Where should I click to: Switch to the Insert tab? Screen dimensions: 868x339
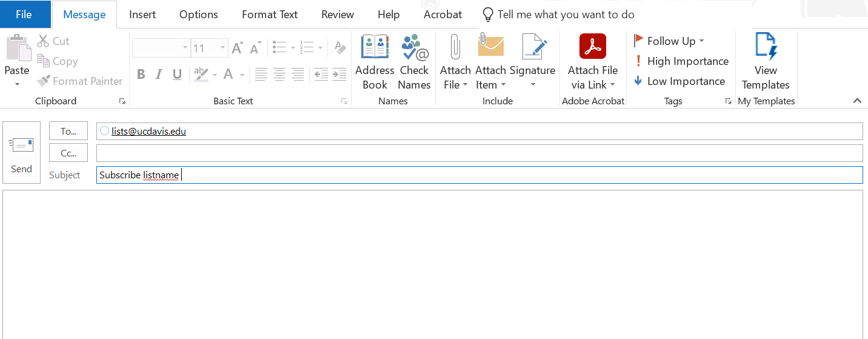point(142,15)
